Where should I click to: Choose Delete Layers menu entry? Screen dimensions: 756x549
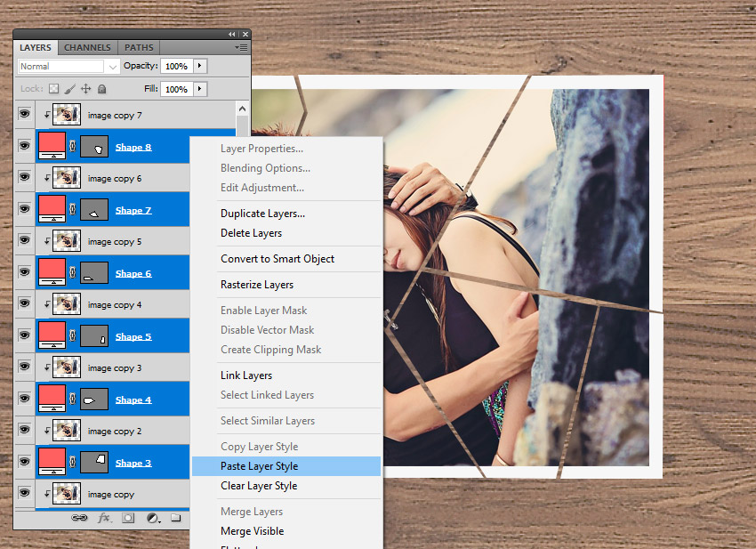pyautogui.click(x=286, y=233)
